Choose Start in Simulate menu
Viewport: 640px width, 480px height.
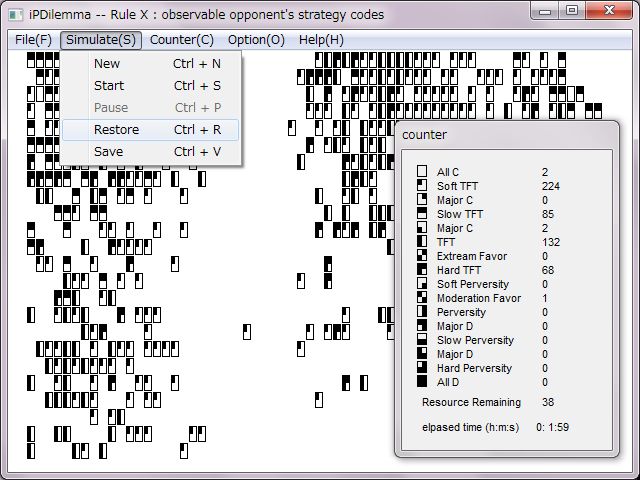(150, 86)
